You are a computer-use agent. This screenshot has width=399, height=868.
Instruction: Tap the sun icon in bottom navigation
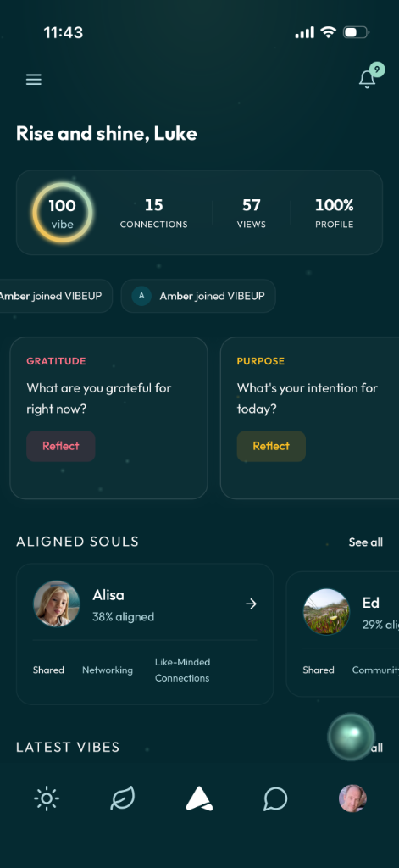(47, 798)
